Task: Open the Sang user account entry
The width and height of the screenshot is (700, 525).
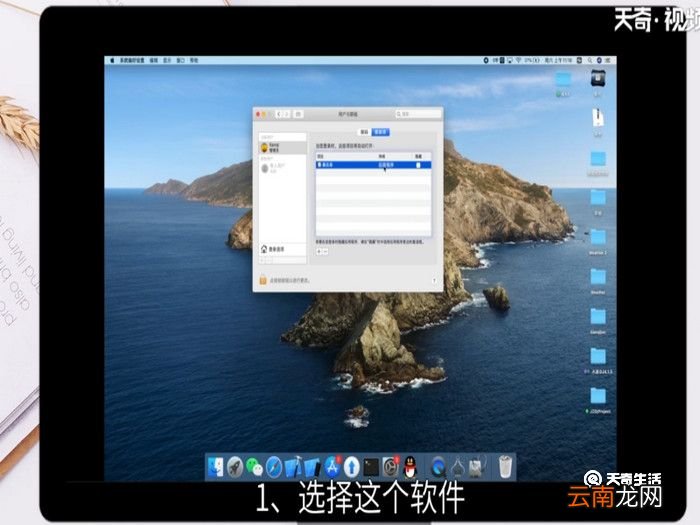Action: pos(283,147)
